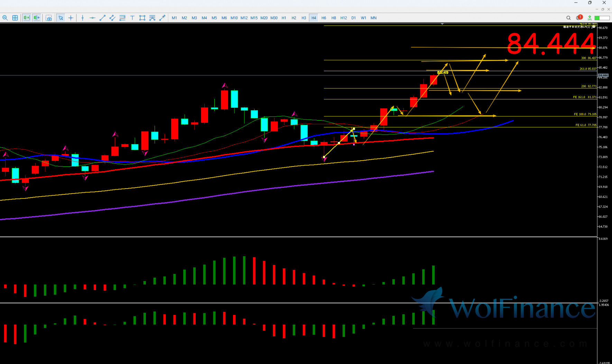The width and height of the screenshot is (612, 364).
Task: Select the H1 timeframe button
Action: (x=284, y=18)
